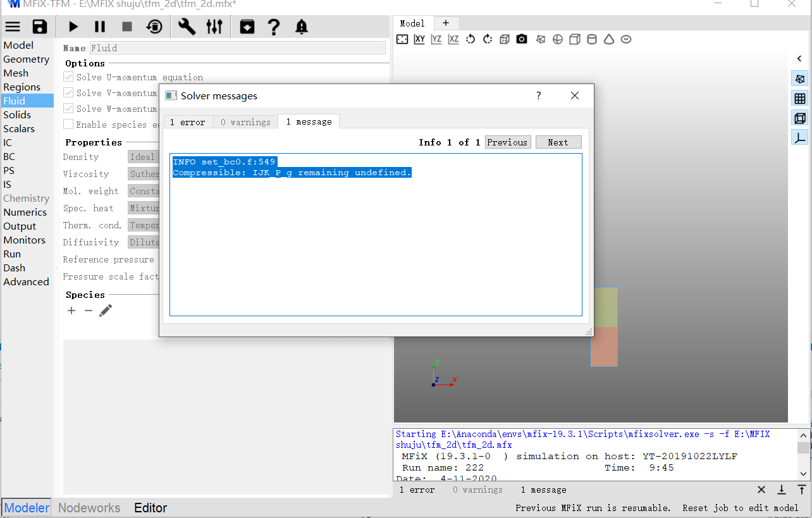Click the Previous button in Solver messages

click(507, 142)
